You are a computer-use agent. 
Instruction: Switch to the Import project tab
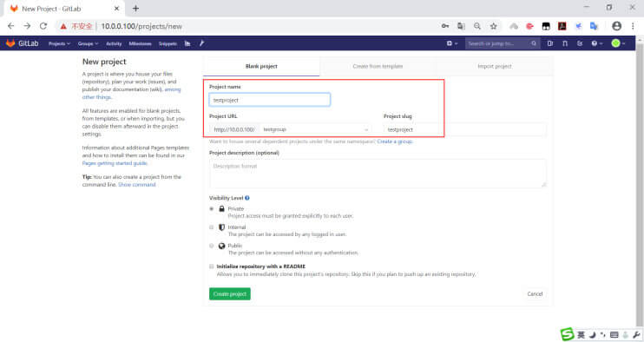tap(495, 66)
